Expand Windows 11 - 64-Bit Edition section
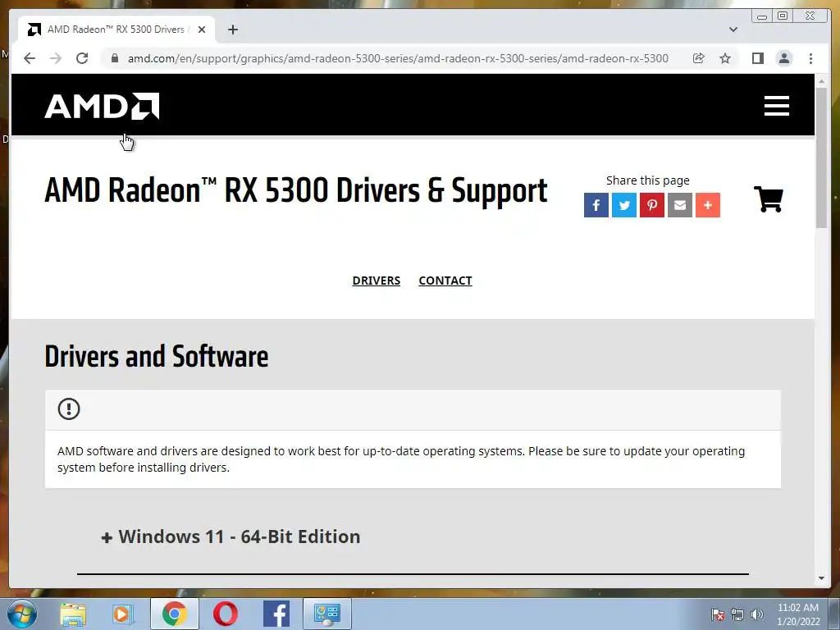Screen dimensions: 840x630 coord(231,536)
